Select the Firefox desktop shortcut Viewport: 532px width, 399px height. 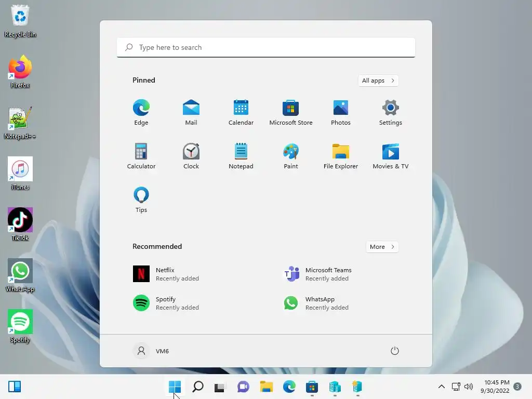tap(20, 72)
